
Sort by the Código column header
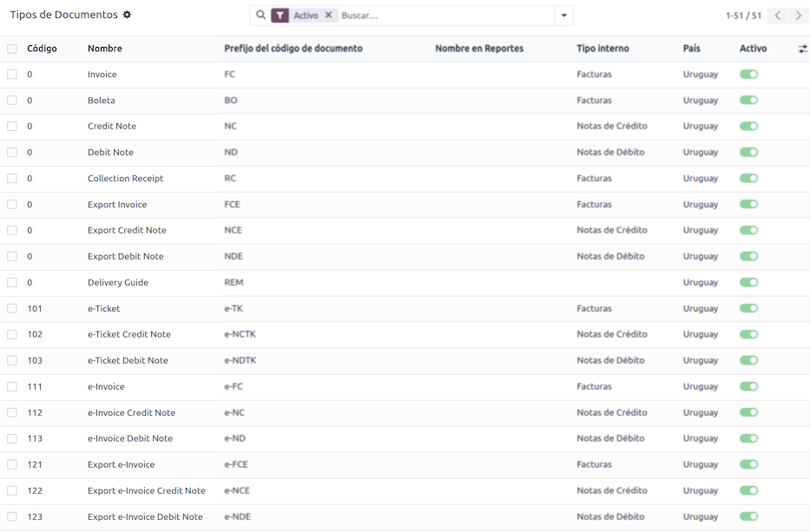(42, 49)
